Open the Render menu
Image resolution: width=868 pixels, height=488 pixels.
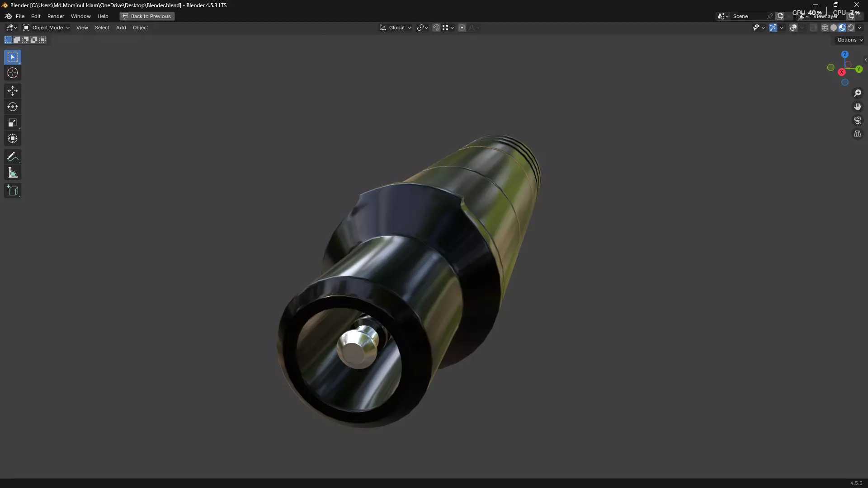56,16
